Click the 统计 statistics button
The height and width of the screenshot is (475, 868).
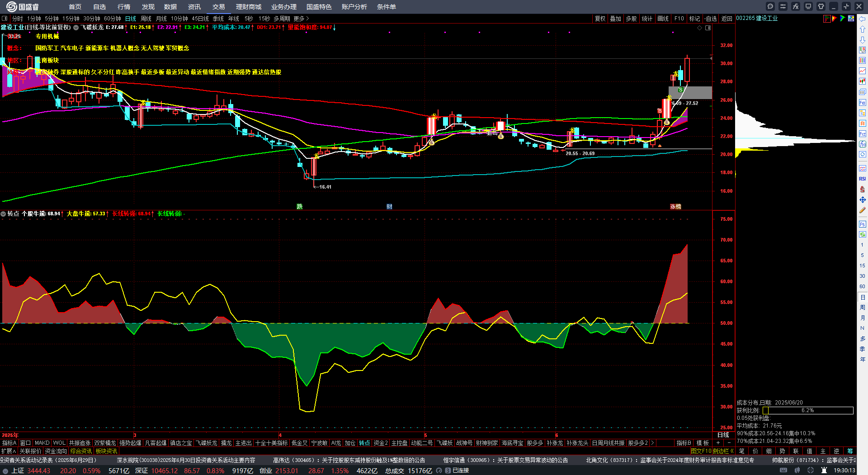[x=647, y=19]
